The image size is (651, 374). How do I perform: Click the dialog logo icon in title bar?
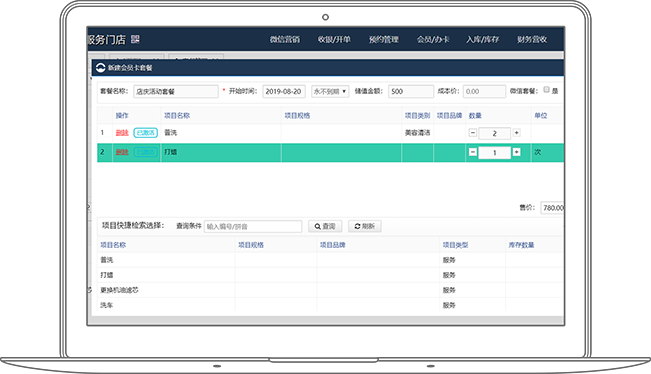click(100, 68)
